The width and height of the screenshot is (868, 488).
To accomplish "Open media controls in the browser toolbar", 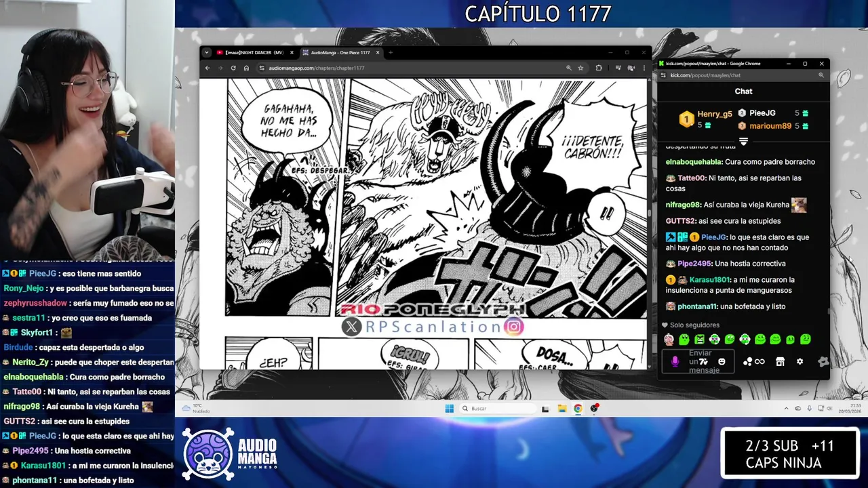I will tap(618, 68).
